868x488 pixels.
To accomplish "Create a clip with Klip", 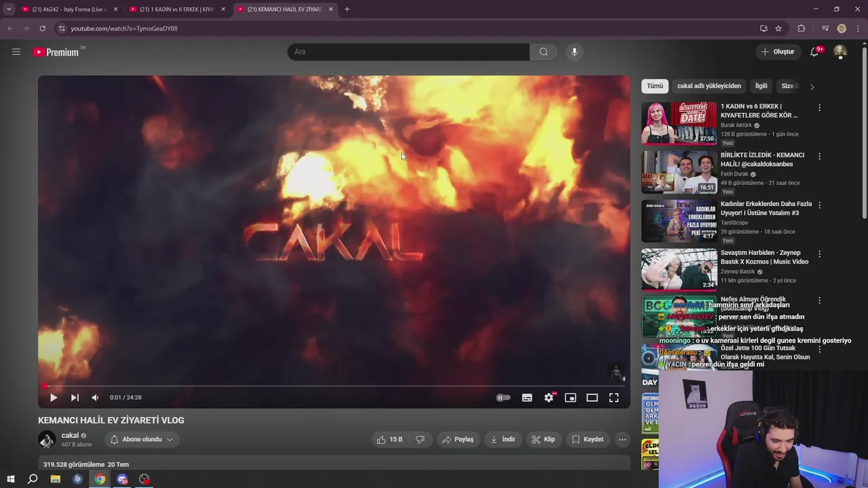I will 543,439.
